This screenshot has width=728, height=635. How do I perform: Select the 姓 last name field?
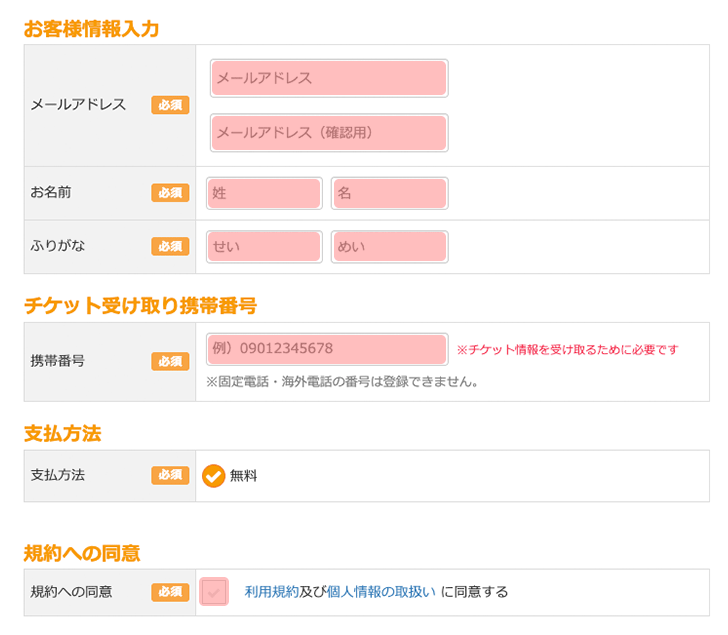pyautogui.click(x=264, y=193)
